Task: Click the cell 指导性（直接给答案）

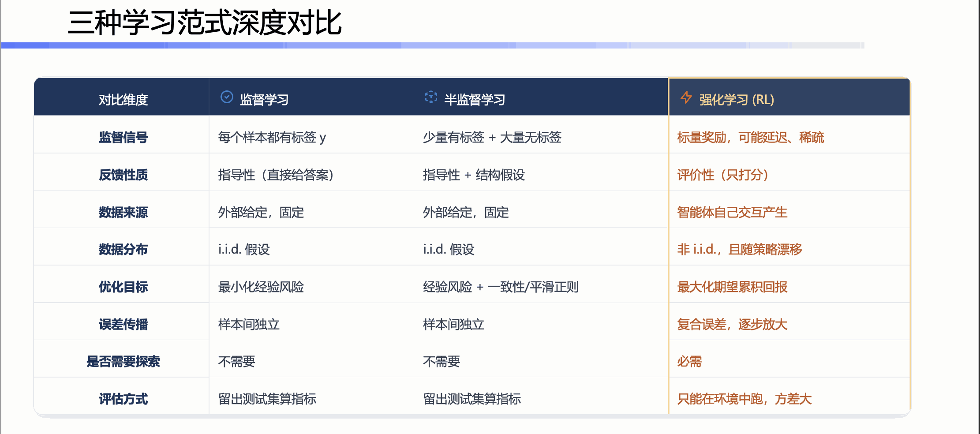Action: (276, 175)
